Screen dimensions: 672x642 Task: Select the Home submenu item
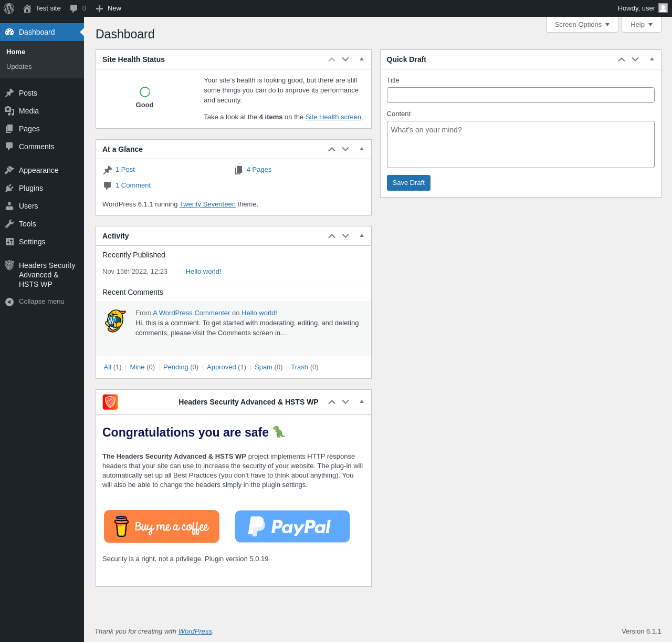tap(16, 52)
